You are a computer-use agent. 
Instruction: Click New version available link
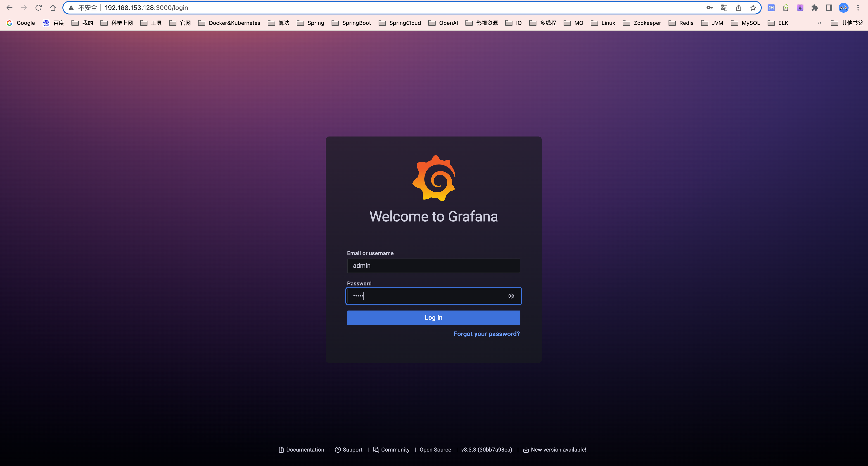coord(555,450)
